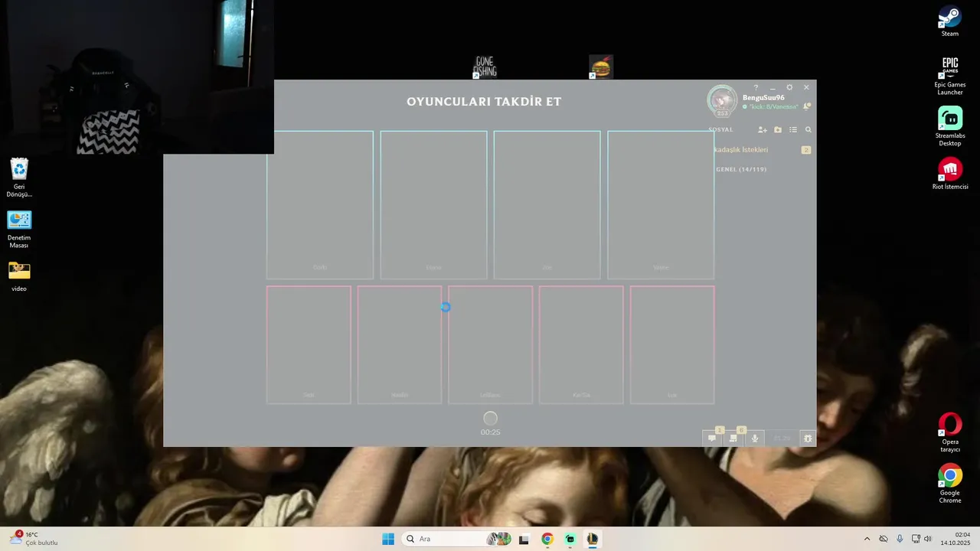Open the friends list view options icon
Screen dimensions: 980x551
point(793,130)
